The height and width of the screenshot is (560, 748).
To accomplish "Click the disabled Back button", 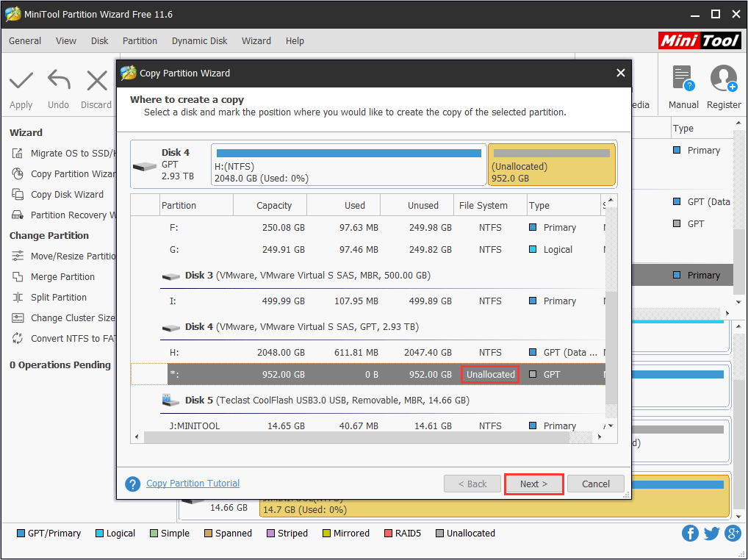I will (472, 484).
